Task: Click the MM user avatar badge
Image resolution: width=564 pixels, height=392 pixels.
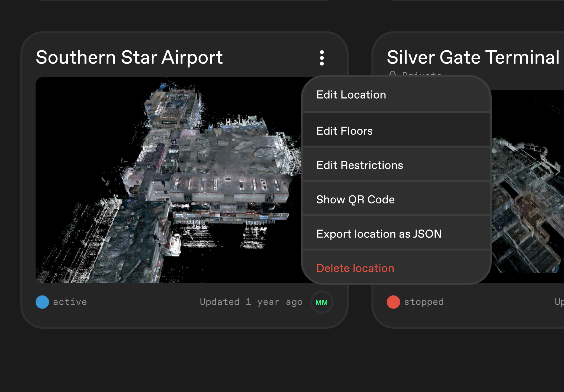Action: tap(322, 302)
